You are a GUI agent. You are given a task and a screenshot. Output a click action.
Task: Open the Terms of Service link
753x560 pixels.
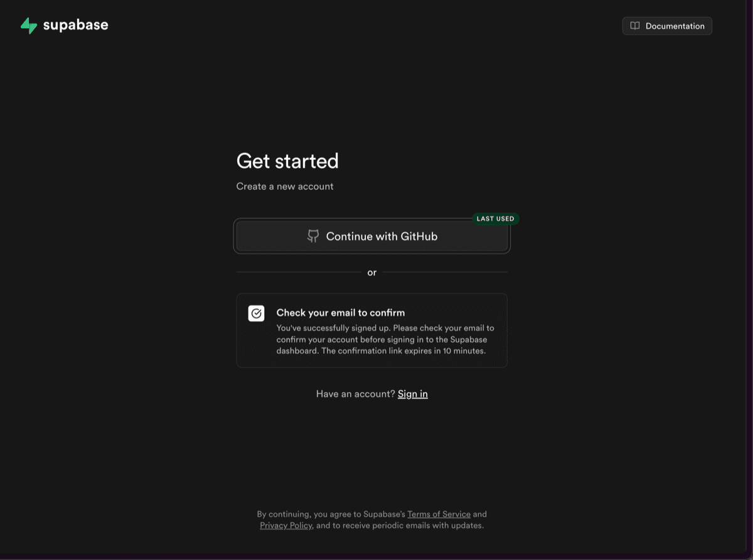coord(439,514)
